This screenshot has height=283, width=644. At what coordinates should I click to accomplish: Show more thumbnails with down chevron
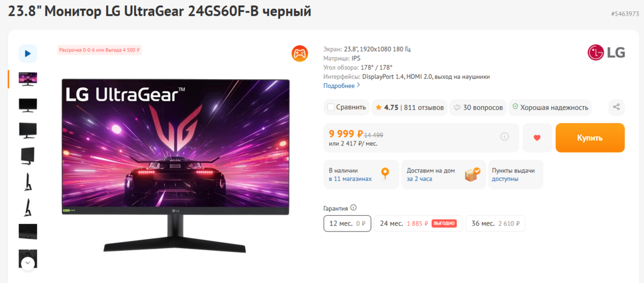click(x=28, y=262)
